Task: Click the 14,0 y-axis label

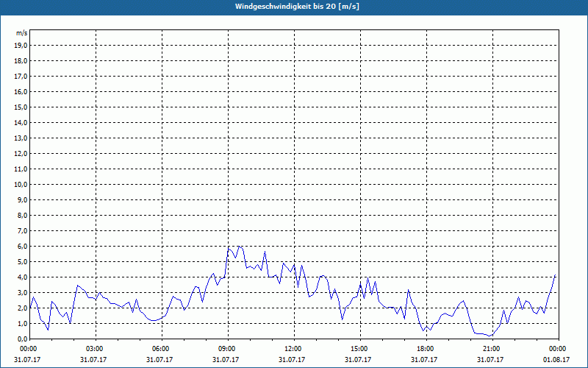Action: point(21,122)
